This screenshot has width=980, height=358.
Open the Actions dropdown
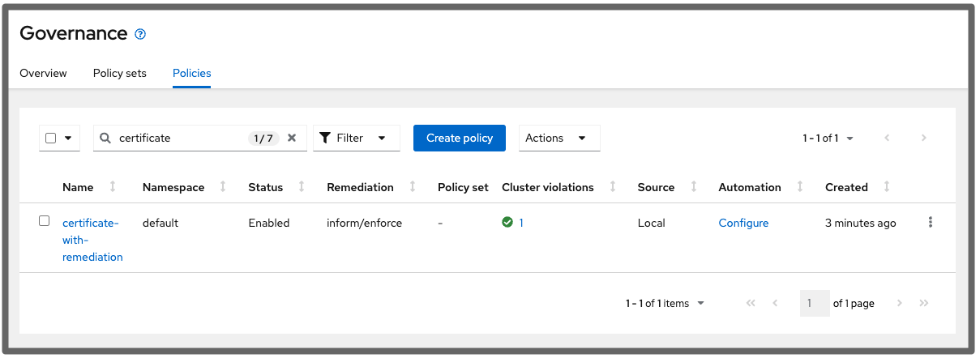[x=558, y=138]
